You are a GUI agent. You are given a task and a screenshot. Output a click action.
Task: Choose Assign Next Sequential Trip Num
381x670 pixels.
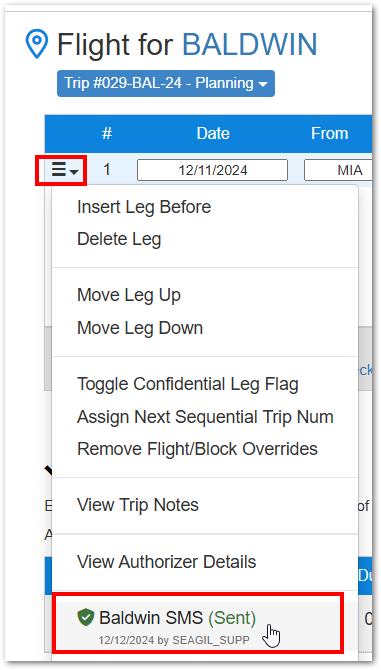[205, 417]
